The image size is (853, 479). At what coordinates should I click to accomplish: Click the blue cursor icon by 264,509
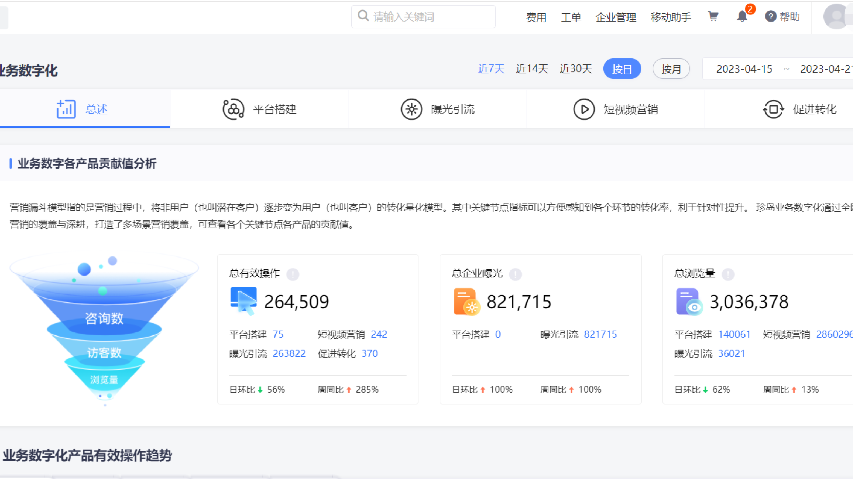tap(243, 301)
